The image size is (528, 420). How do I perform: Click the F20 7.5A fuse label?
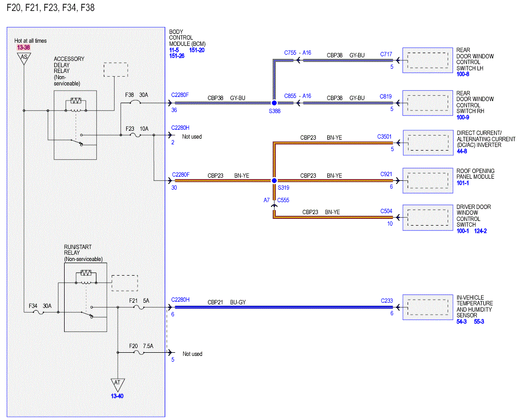(x=141, y=346)
